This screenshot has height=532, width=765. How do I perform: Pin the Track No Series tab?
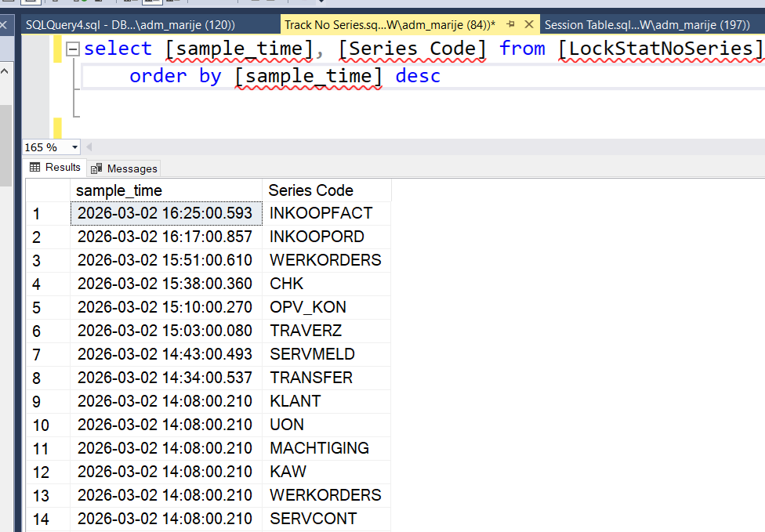tap(511, 25)
